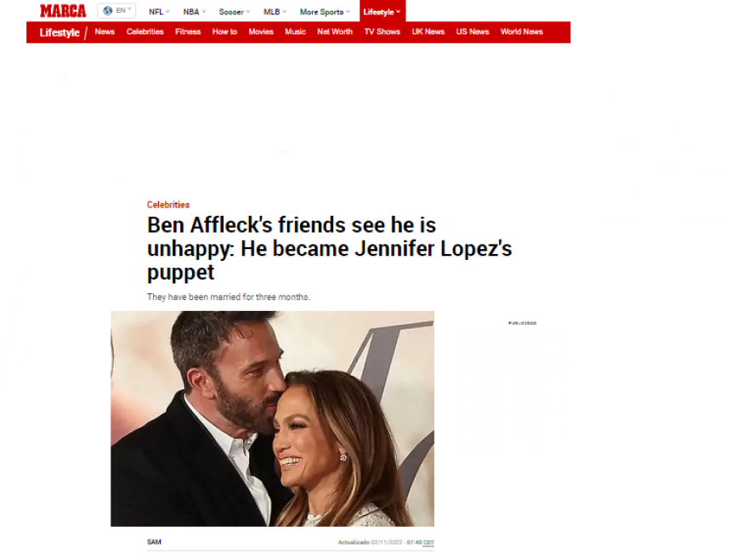Open the Net Worth section

335,32
